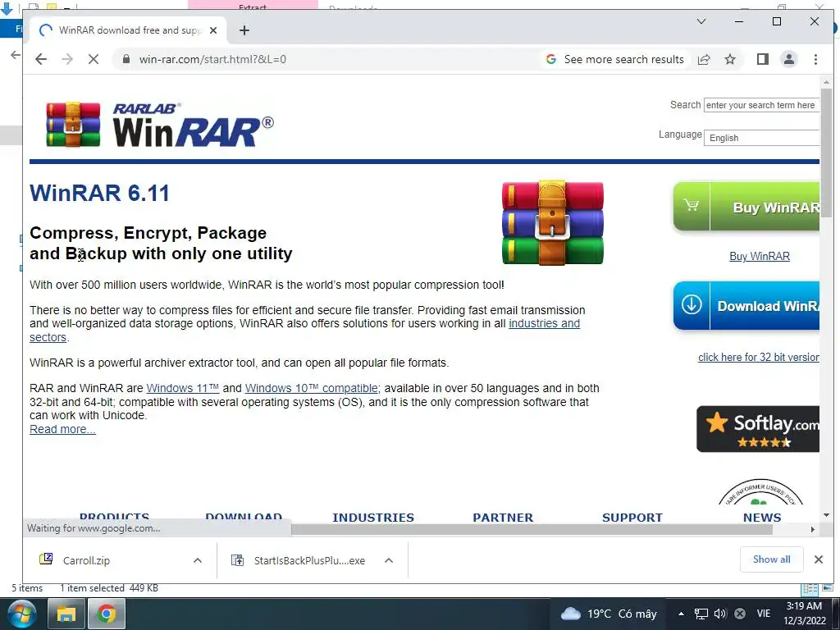840x630 pixels.
Task: Open the StartIsBackPlusPlu....exe download
Action: point(309,560)
